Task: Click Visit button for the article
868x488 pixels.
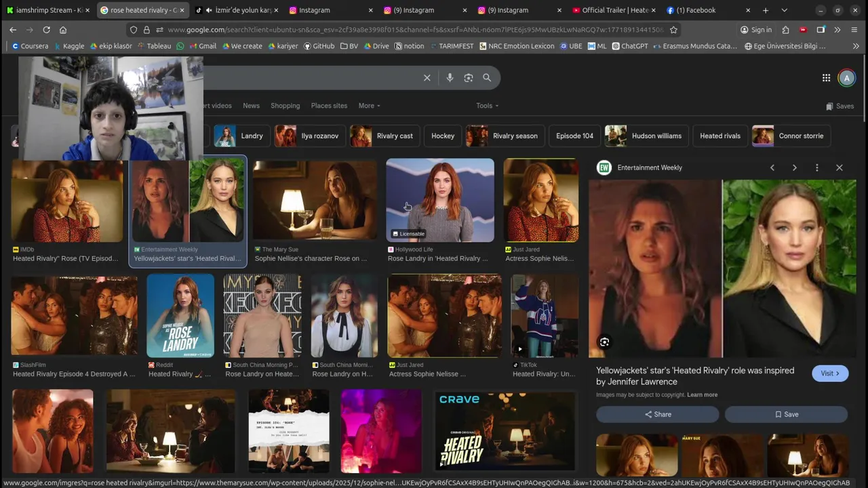Action: [x=830, y=373]
